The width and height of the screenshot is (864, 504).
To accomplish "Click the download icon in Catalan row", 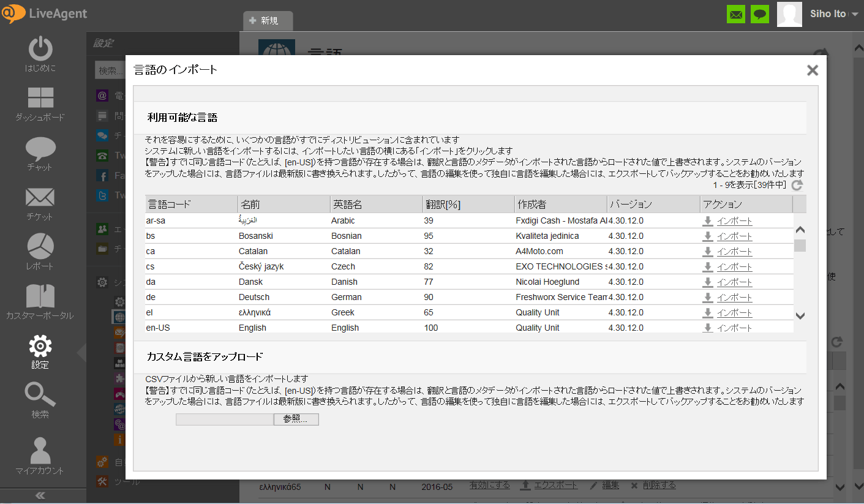I will coord(708,252).
